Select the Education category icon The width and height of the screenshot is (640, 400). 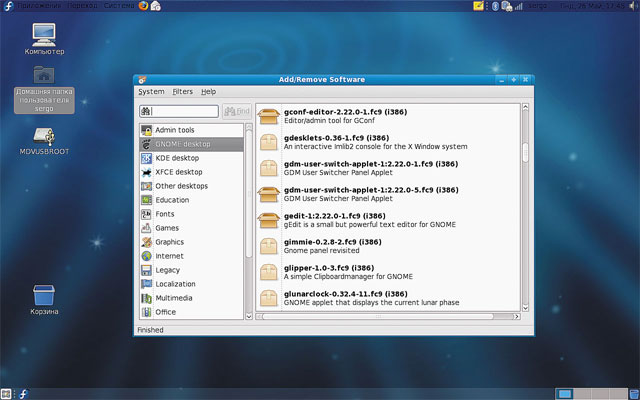click(x=147, y=200)
